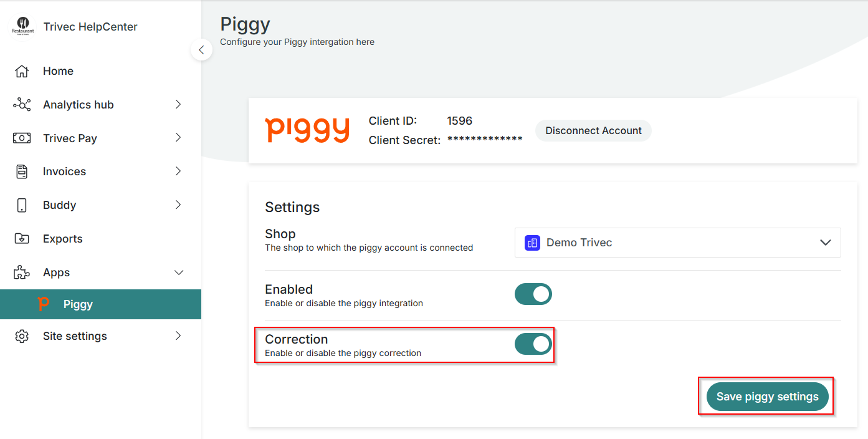This screenshot has width=868, height=439.
Task: Disable the Enabled piggy integration toggle
Action: (533, 294)
